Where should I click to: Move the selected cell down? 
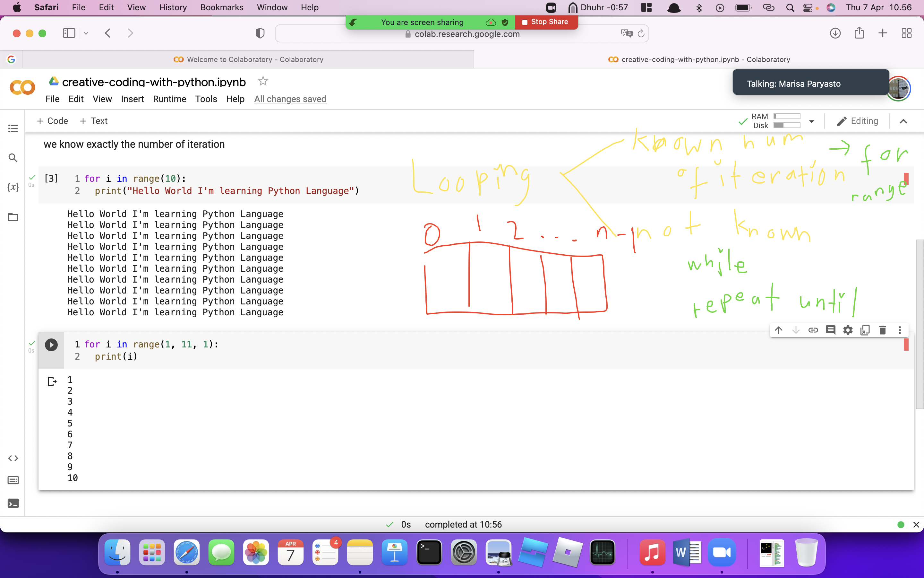click(796, 330)
